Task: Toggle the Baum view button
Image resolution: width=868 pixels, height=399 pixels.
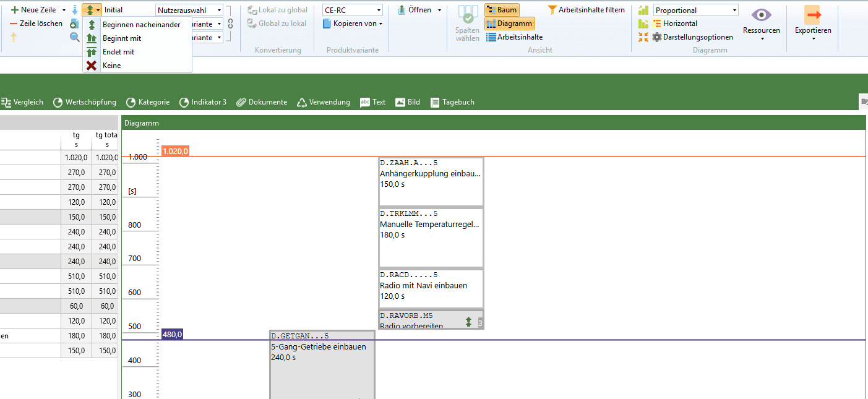Action: click(501, 10)
